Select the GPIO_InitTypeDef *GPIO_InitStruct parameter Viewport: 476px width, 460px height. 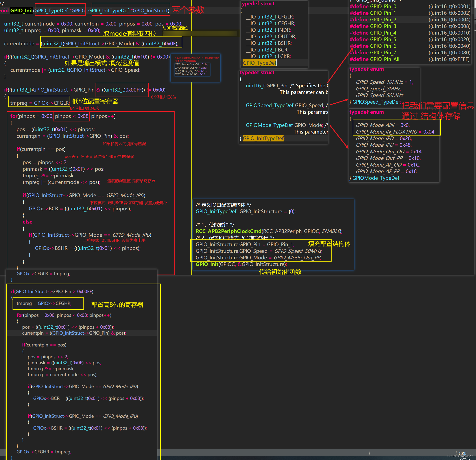point(129,10)
